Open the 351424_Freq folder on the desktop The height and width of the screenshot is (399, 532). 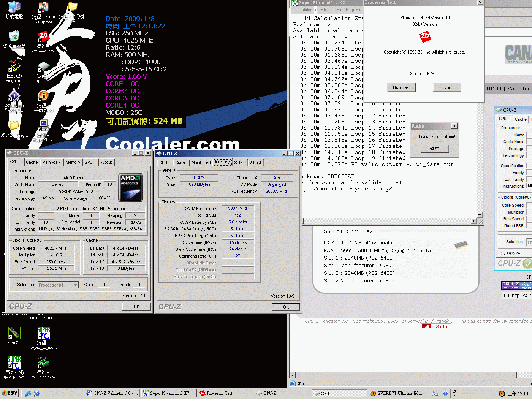tap(14, 129)
